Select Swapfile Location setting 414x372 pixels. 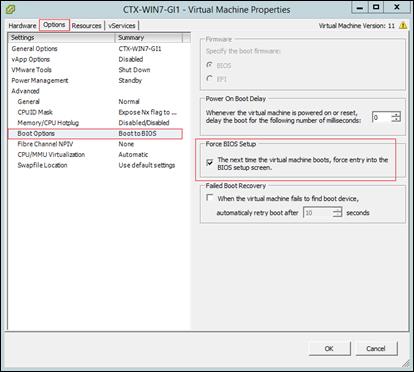(42, 165)
